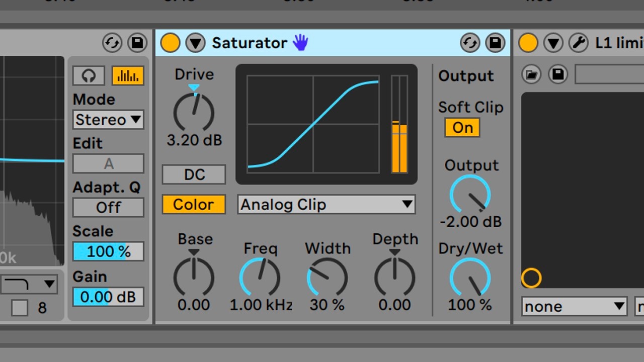644x362 pixels.
Task: Click the L1 limiter device title
Action: coord(619,43)
